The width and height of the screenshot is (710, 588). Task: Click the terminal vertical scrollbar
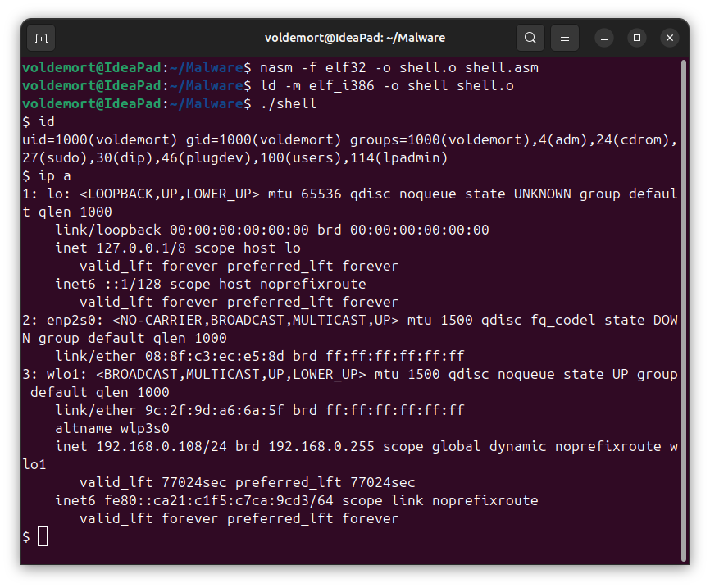tap(684, 310)
